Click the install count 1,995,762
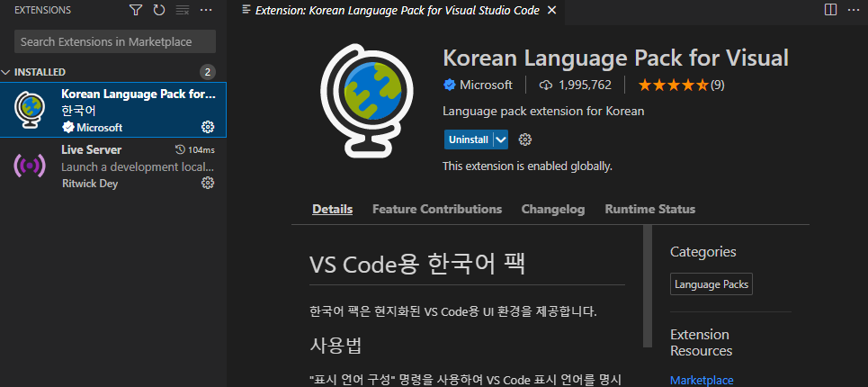The height and width of the screenshot is (387, 868). [585, 85]
